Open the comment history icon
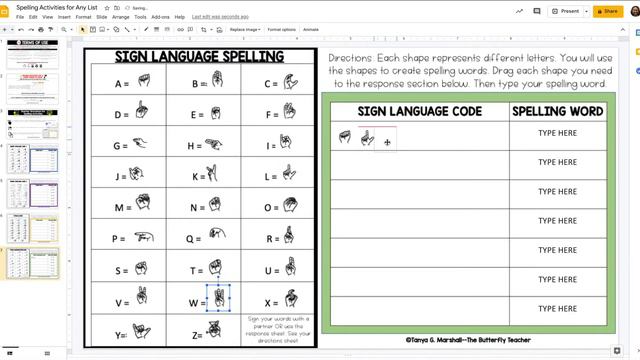The height and width of the screenshot is (360, 640). pos(537,11)
